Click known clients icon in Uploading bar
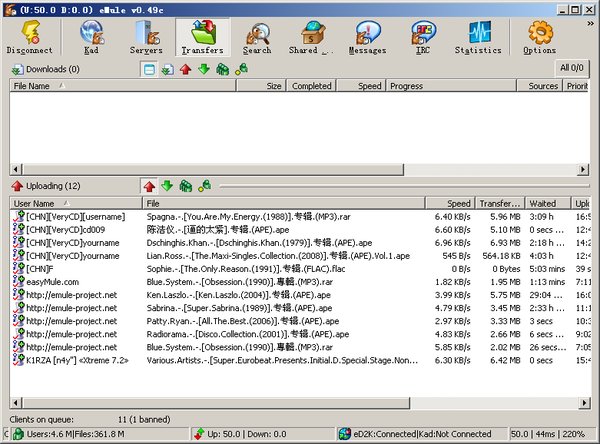Viewport: 600px width, 444px height. (x=205, y=186)
